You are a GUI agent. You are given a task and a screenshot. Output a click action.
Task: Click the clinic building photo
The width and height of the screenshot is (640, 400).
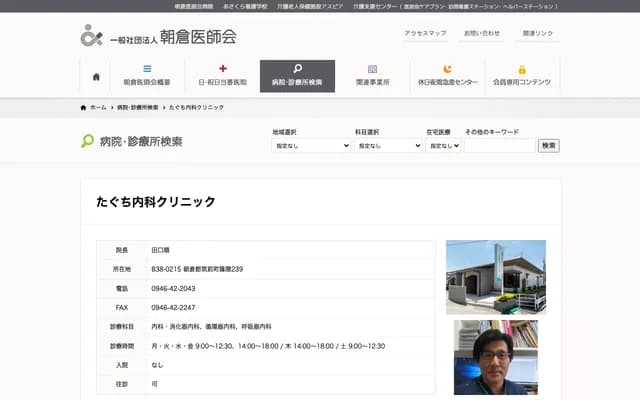[x=495, y=276]
